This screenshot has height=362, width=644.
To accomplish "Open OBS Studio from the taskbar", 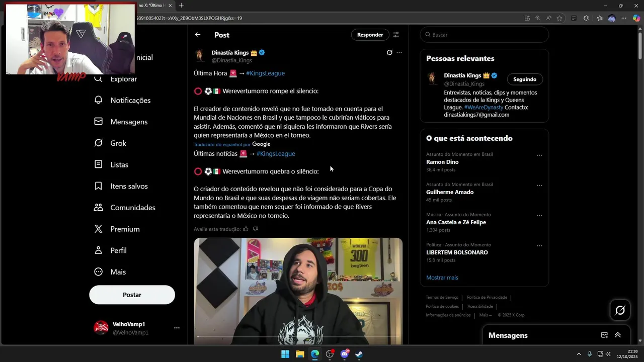I will pyautogui.click(x=330, y=354).
